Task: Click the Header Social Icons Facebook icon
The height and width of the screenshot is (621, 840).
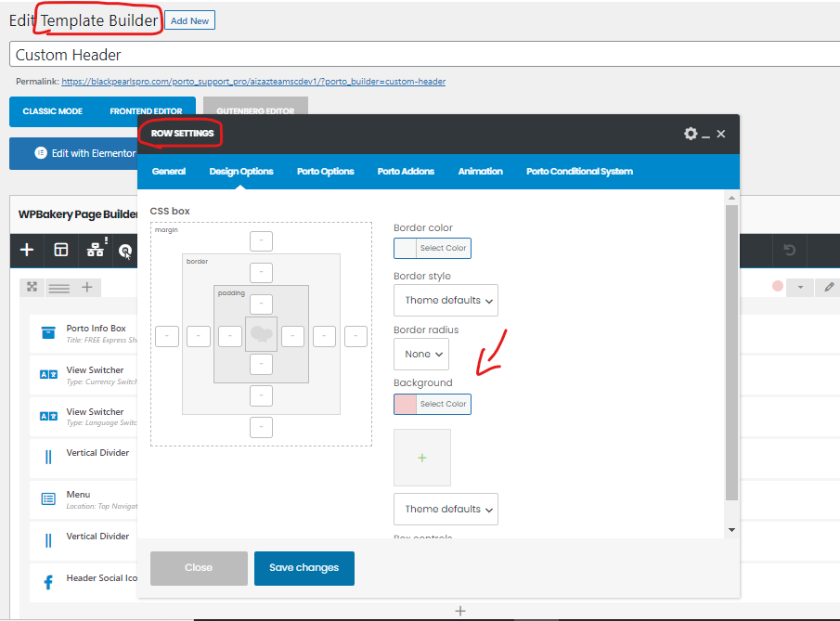Action: tap(48, 582)
